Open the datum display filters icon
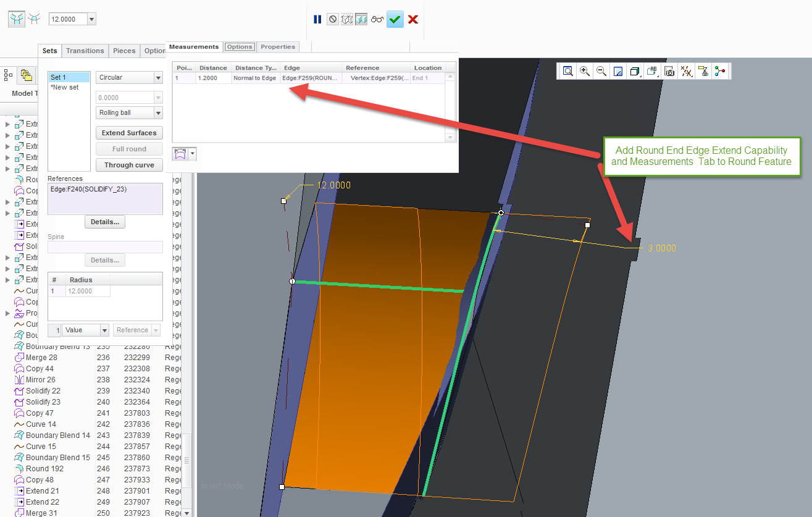812x517 pixels. click(686, 72)
